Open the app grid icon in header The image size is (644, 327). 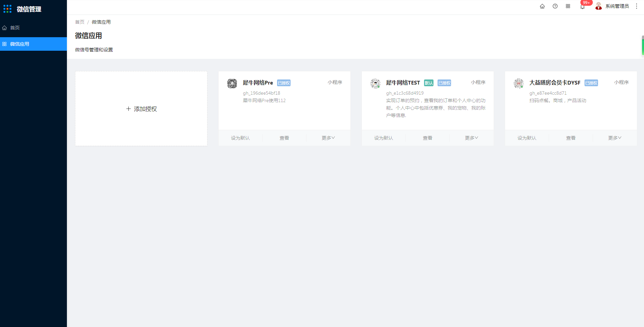(568, 6)
